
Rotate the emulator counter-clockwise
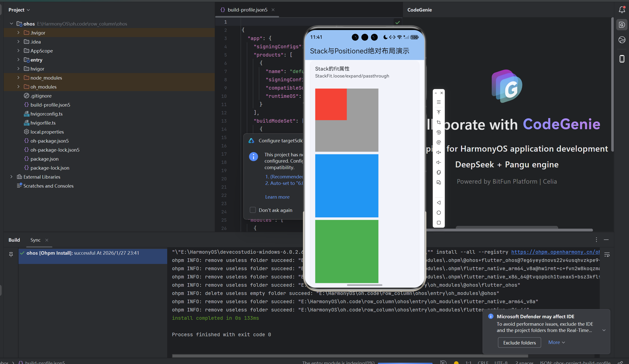tap(439, 132)
